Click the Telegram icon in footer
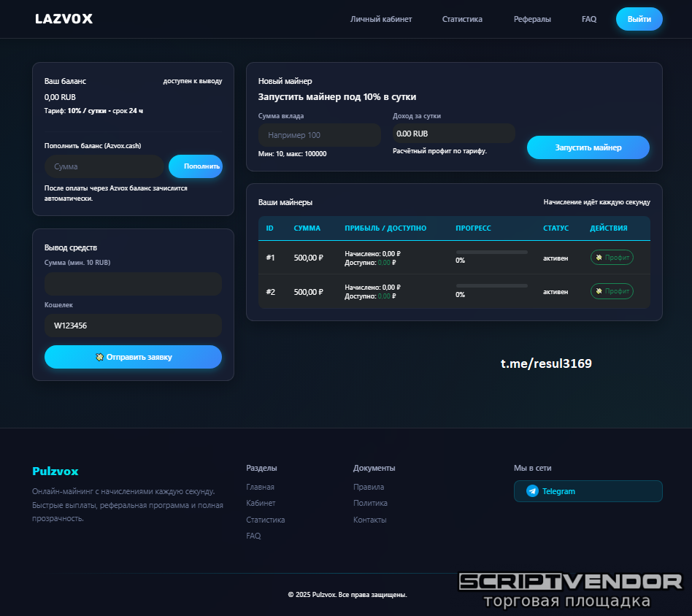 click(x=532, y=491)
